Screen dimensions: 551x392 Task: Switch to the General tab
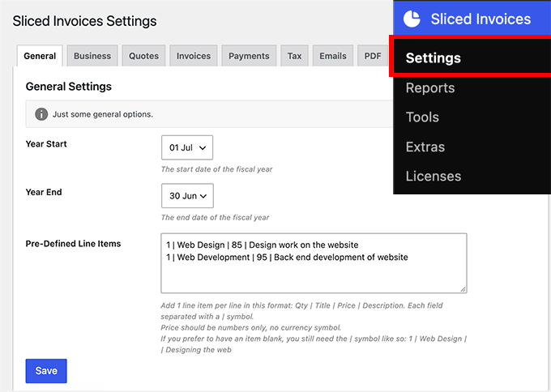click(40, 56)
